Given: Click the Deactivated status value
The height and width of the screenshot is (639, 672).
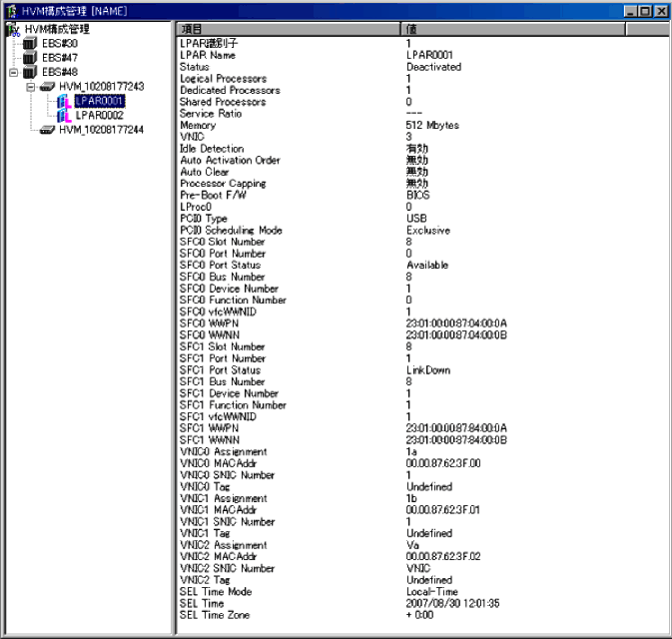Looking at the screenshot, I should (x=433, y=67).
